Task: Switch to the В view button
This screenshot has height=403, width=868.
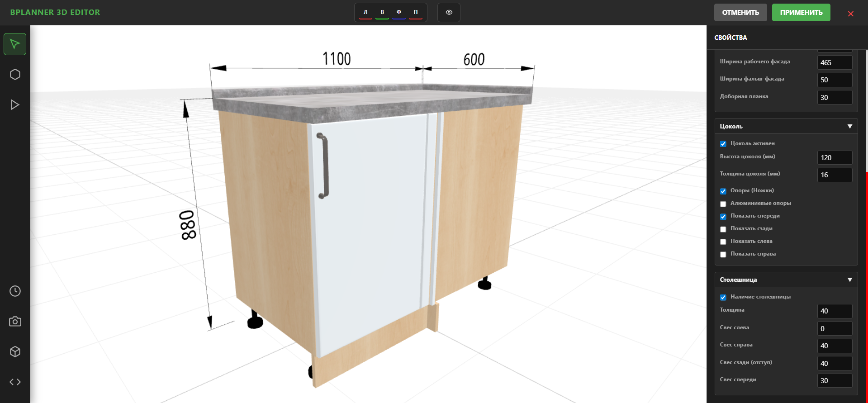Action: tap(382, 12)
